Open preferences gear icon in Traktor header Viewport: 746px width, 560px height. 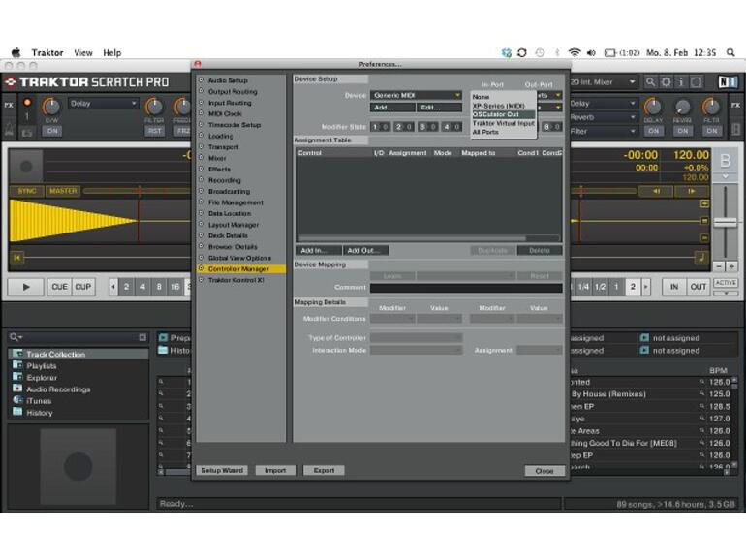click(667, 82)
